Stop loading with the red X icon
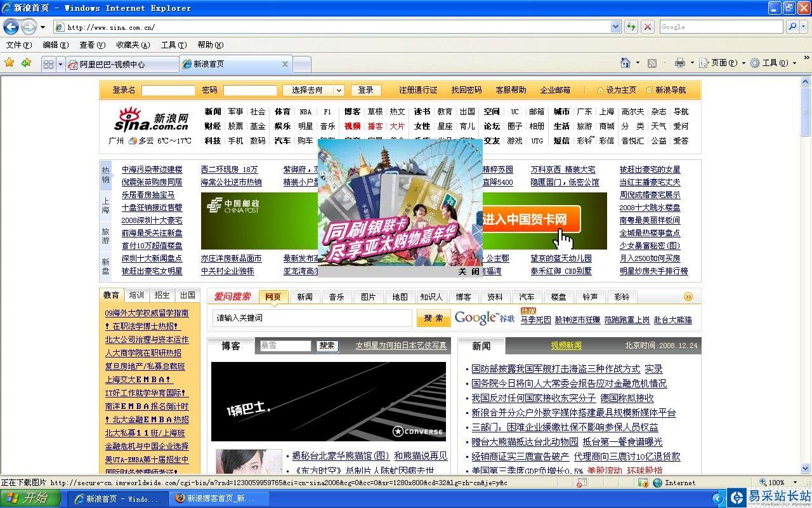The width and height of the screenshot is (812, 508). pos(647,27)
